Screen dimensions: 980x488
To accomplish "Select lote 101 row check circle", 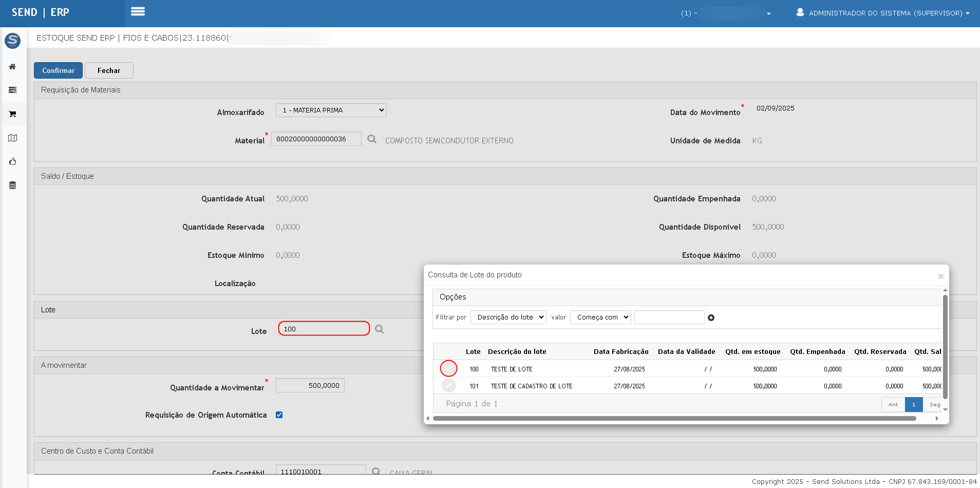I will [448, 386].
